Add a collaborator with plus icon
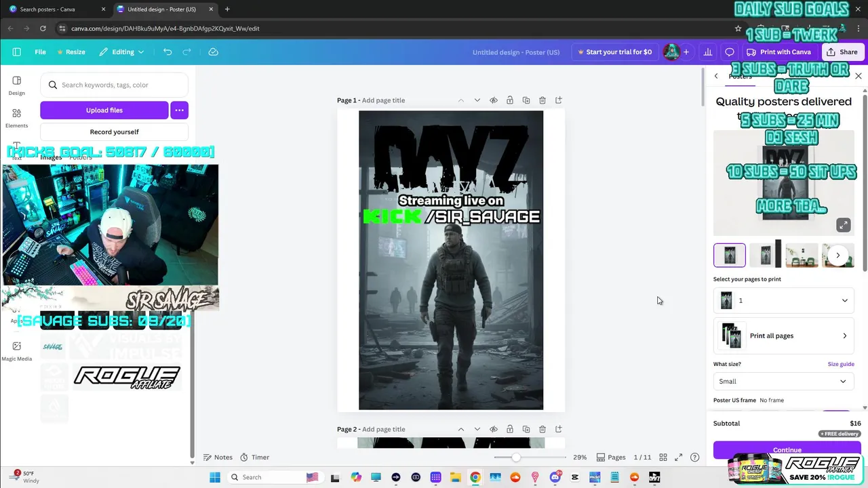 pos(686,52)
